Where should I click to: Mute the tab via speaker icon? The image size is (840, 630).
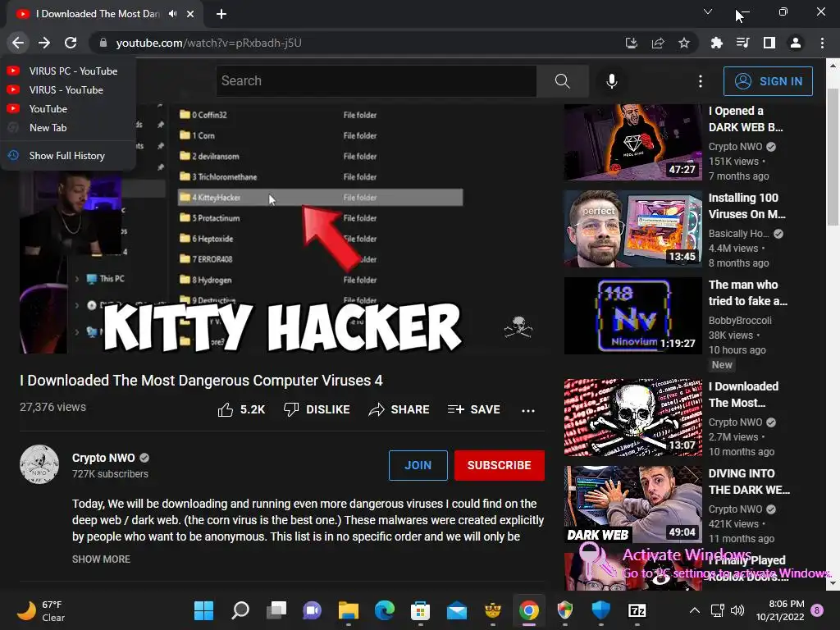pyautogui.click(x=172, y=14)
